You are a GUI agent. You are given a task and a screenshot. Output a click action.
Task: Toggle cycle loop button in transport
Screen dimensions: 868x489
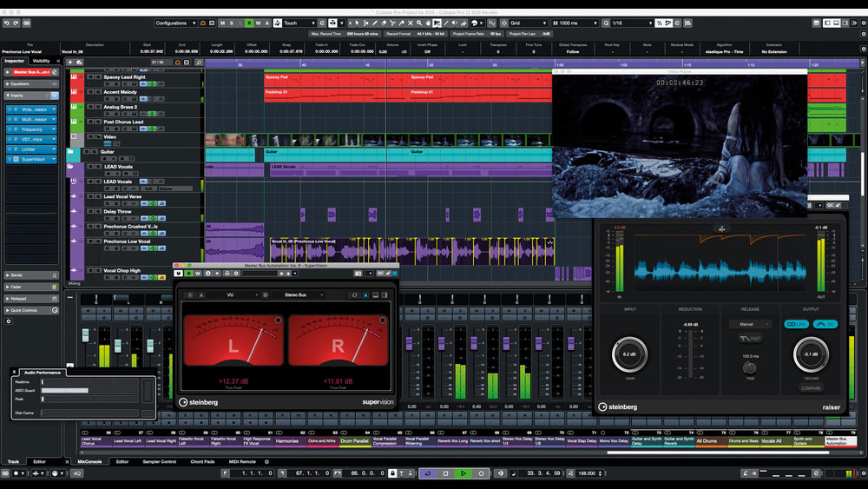coord(427,473)
